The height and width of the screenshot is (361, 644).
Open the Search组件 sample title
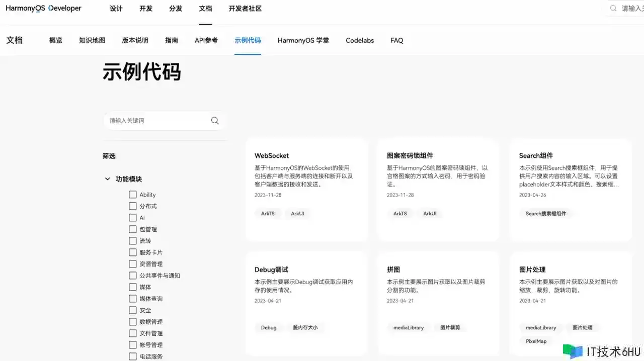[x=536, y=155]
